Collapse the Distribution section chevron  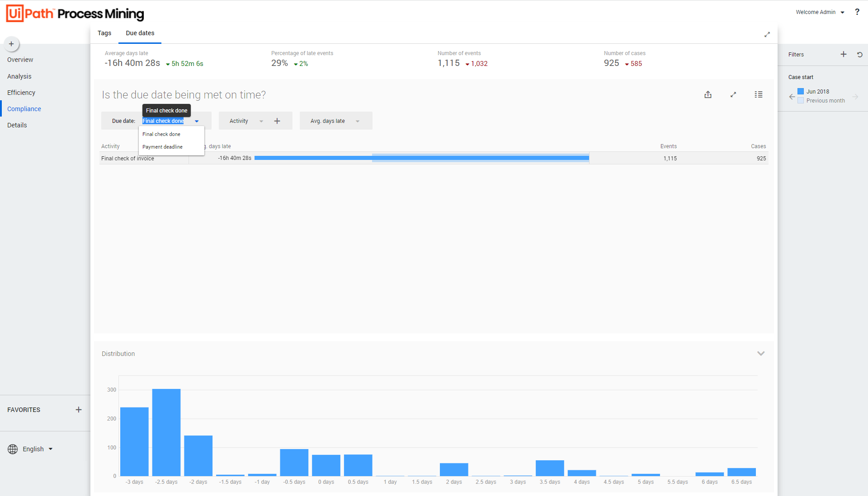[761, 354]
